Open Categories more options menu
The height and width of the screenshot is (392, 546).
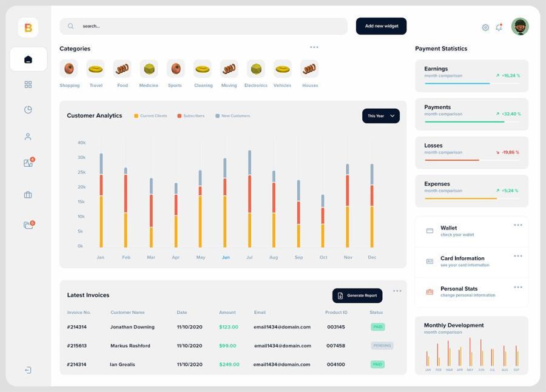(314, 47)
